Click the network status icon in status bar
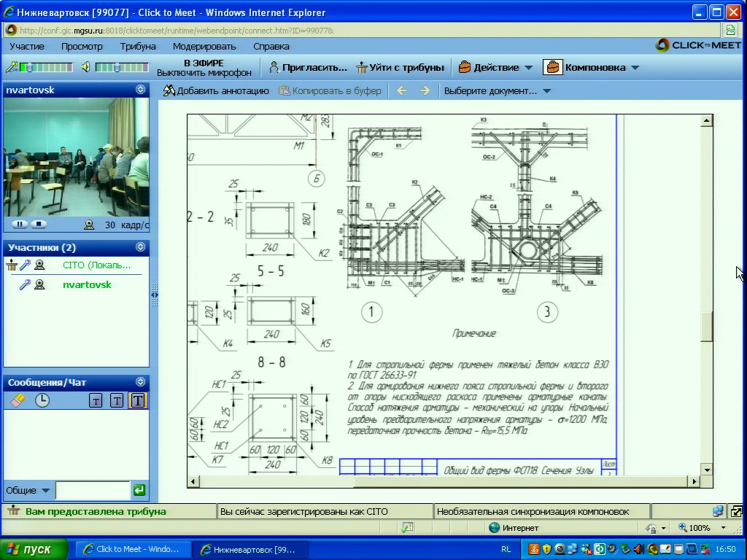747x560 pixels. pos(718,511)
